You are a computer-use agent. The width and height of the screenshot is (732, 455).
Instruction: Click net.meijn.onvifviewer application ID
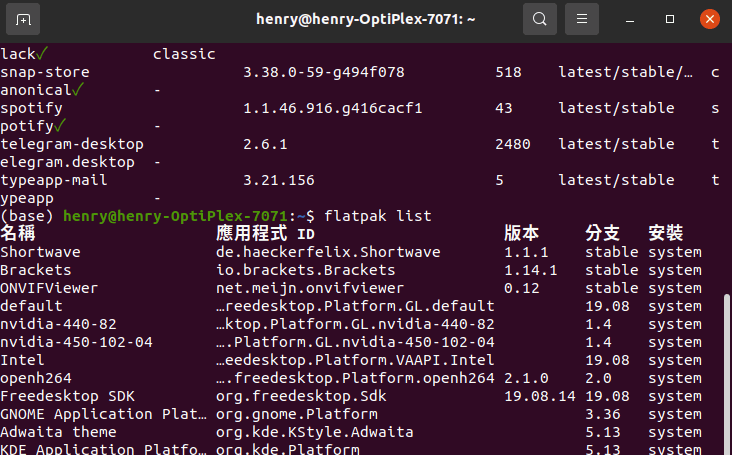pyautogui.click(x=310, y=288)
